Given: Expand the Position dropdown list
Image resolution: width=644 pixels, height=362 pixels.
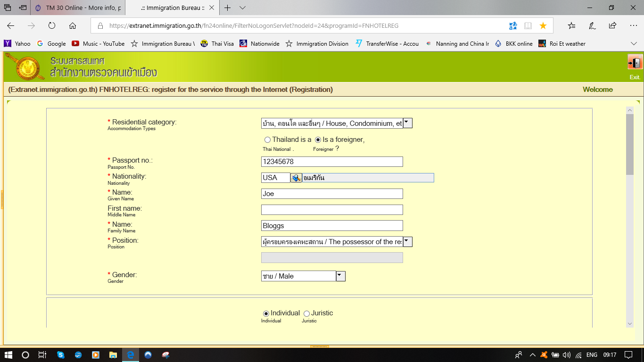Looking at the screenshot, I should click(x=406, y=241).
